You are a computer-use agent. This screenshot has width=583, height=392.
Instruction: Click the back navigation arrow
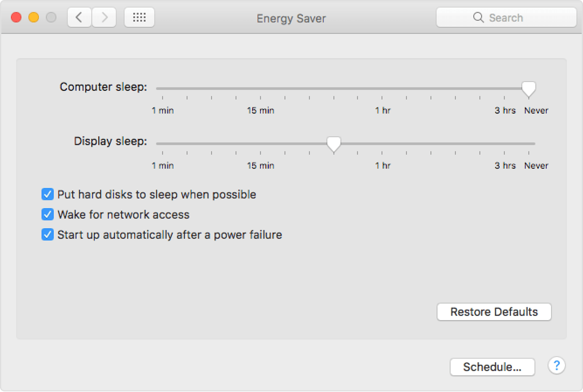[x=79, y=17]
